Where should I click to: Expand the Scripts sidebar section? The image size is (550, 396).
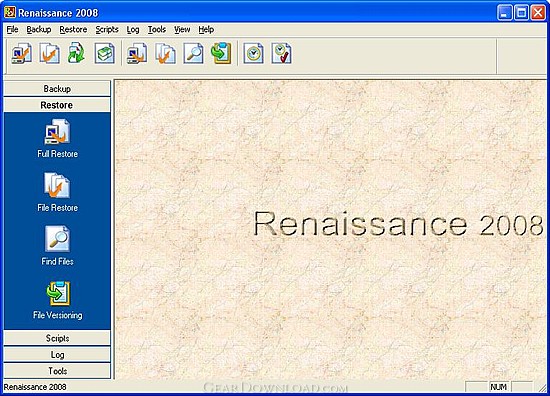57,338
